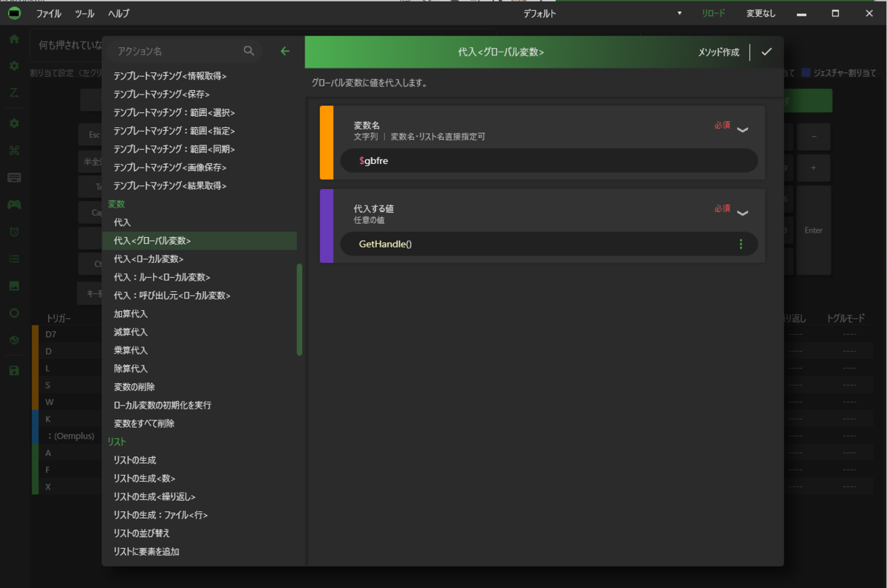Viewport: 887px width, 588px height.
Task: Select 代入：呼び出し元<ローカル変数> action
Action: pyautogui.click(x=200, y=295)
